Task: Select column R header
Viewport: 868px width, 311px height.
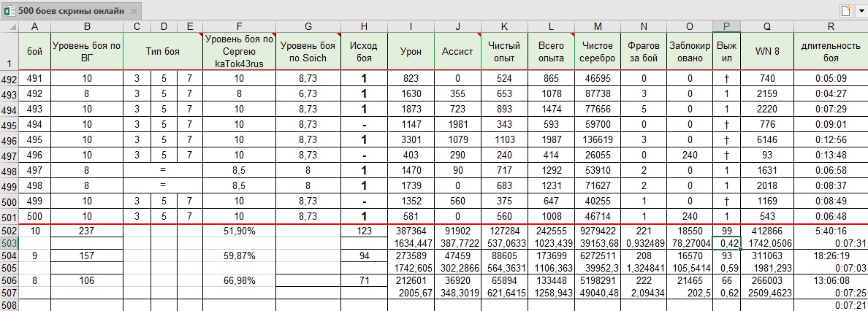Action: (831, 27)
